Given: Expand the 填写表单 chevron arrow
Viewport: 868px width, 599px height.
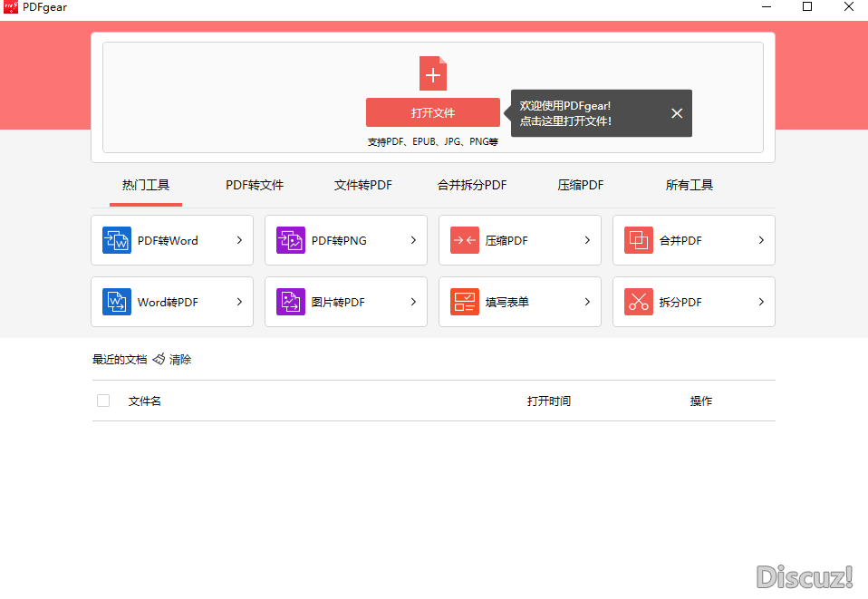Looking at the screenshot, I should tap(587, 302).
